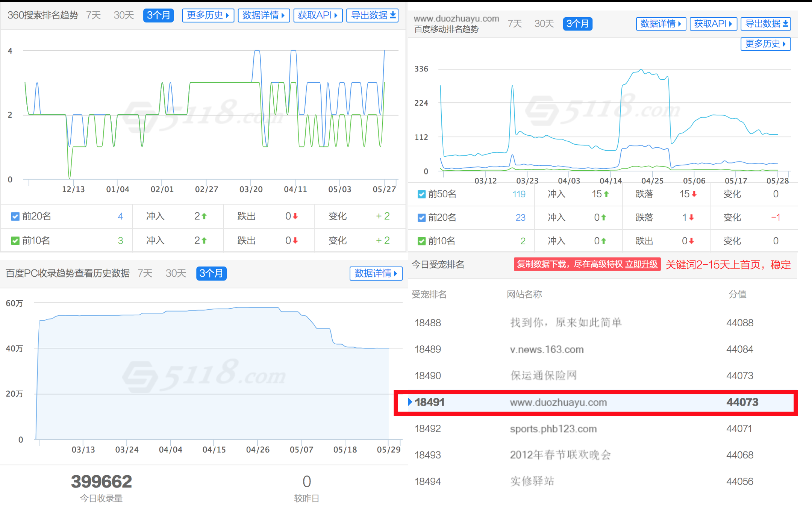The image size is (812, 521).
Task: Click red down arrow for mobile 前10名 跌出
Action: [x=691, y=241]
